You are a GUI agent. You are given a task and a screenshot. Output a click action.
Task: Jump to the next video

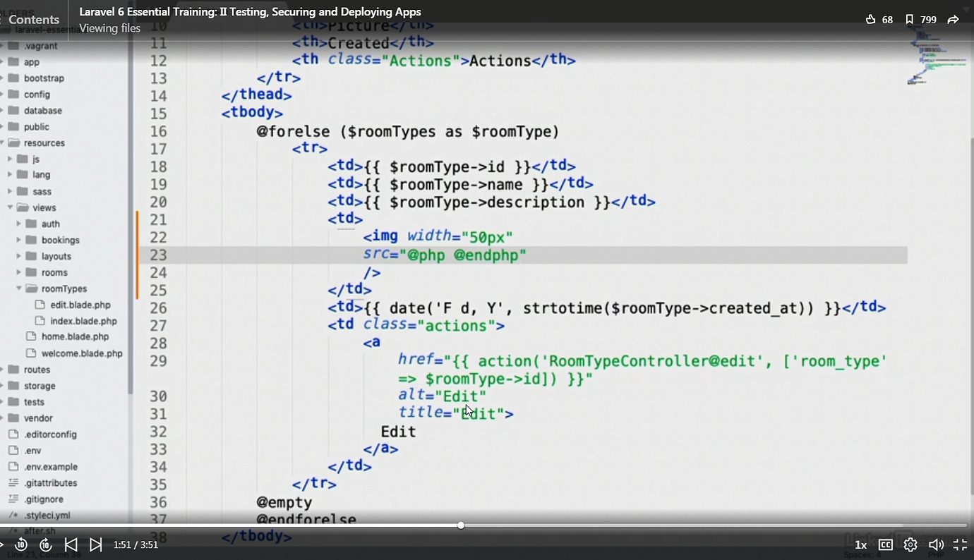(x=96, y=544)
